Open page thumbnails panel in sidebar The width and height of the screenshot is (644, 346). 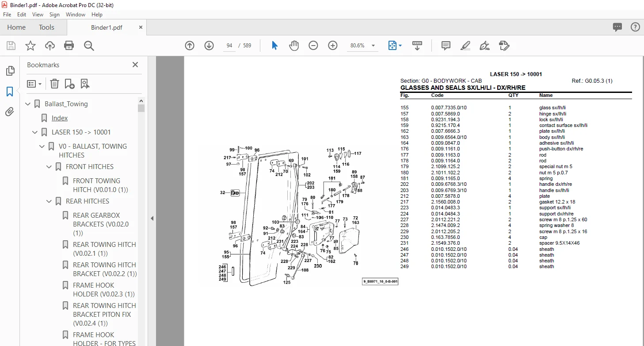pos(10,71)
